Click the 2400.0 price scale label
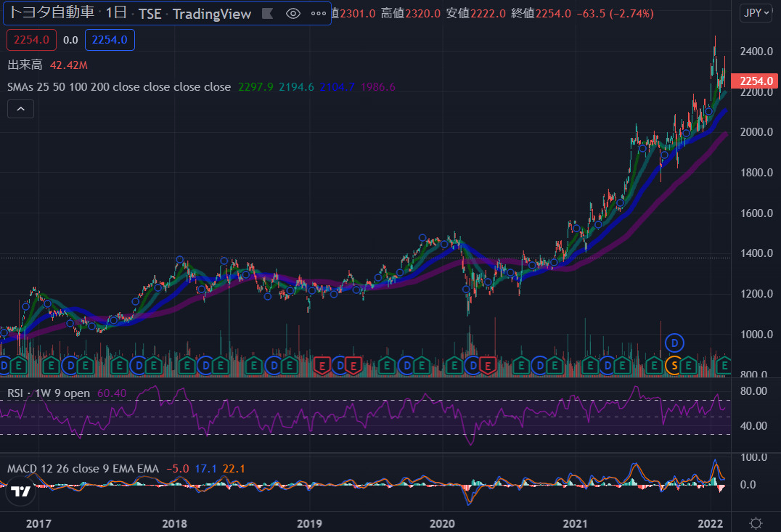The height and width of the screenshot is (532, 781). click(x=756, y=52)
